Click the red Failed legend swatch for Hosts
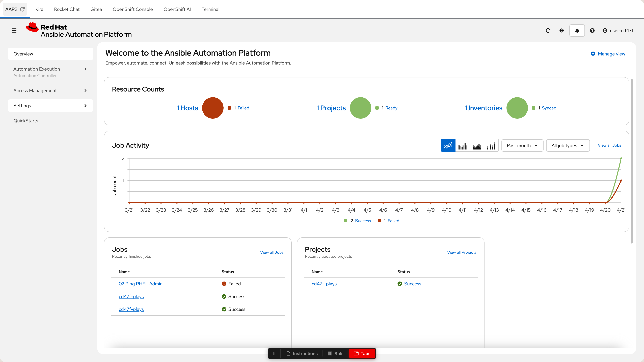The width and height of the screenshot is (644, 362). (229, 108)
